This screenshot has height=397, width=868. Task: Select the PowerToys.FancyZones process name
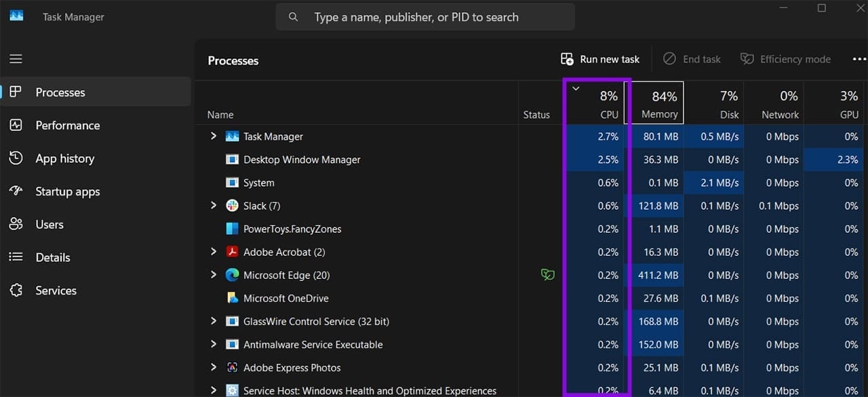tap(292, 229)
